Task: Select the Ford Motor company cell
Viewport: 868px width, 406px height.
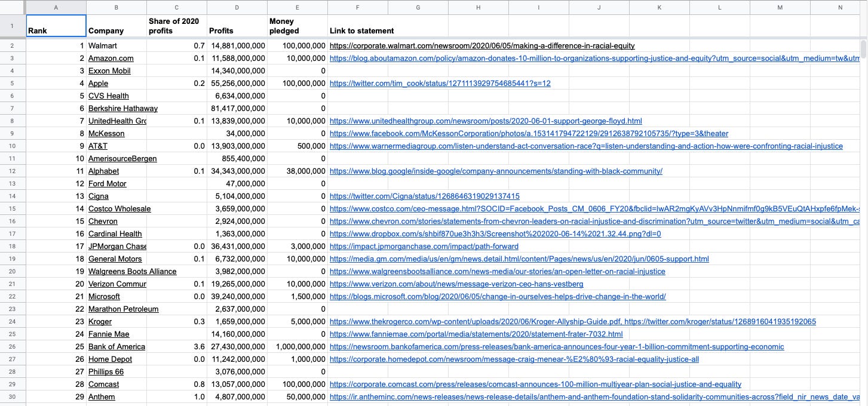Action: coord(116,184)
